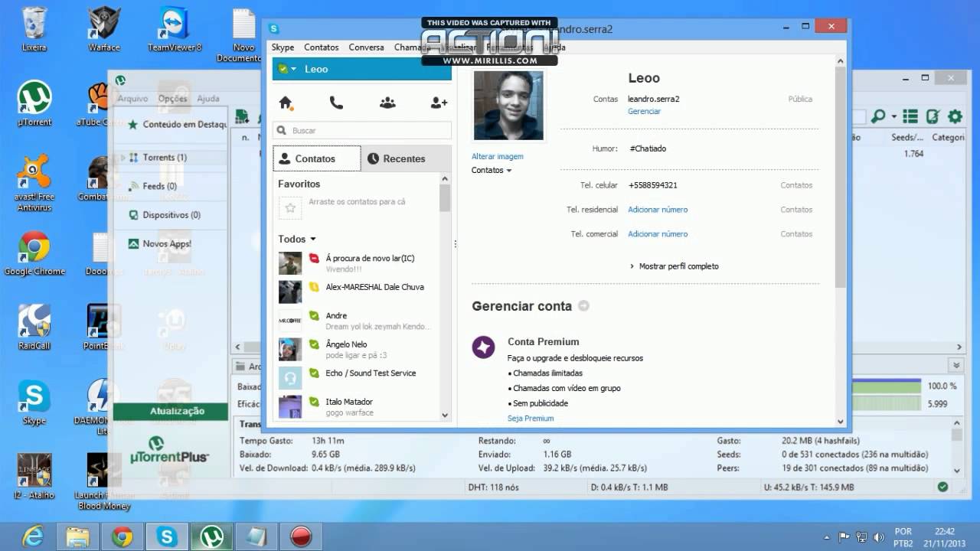Select the Contatos tab in Skype sidebar
This screenshot has height=551, width=980.
point(316,159)
